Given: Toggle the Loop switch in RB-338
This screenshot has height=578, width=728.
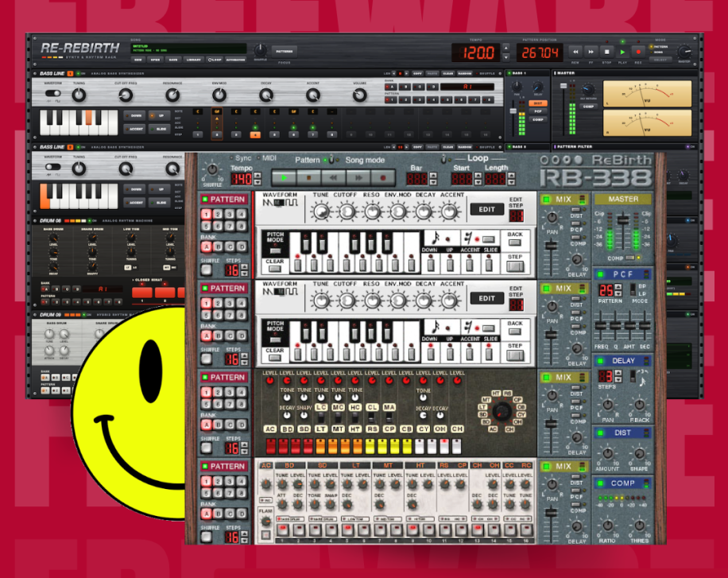Looking at the screenshot, I should [x=443, y=159].
